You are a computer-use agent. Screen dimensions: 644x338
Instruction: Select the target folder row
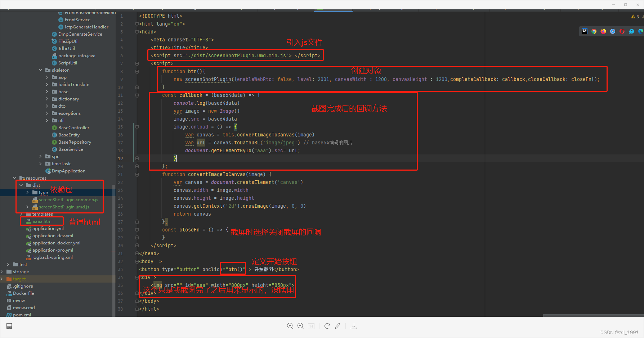coord(58,279)
